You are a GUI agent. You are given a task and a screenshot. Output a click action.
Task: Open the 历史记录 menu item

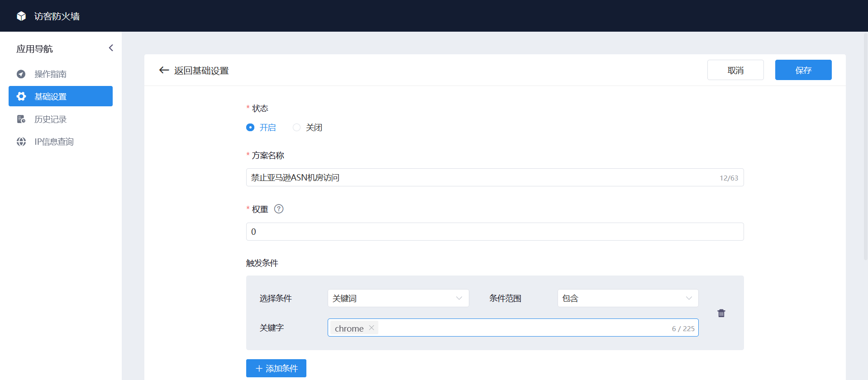tap(61, 119)
